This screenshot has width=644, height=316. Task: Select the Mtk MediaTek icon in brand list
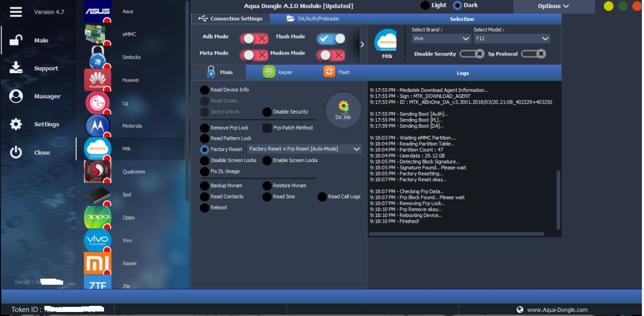pos(97,148)
